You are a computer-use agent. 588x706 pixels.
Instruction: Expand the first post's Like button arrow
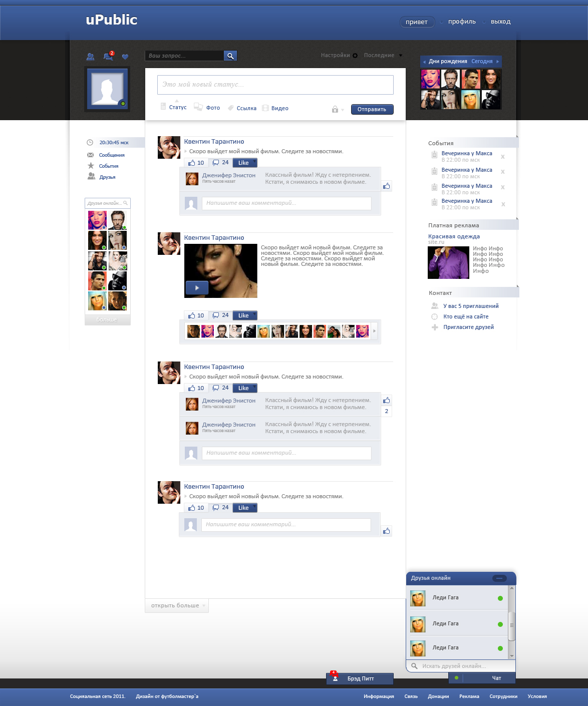click(x=254, y=161)
